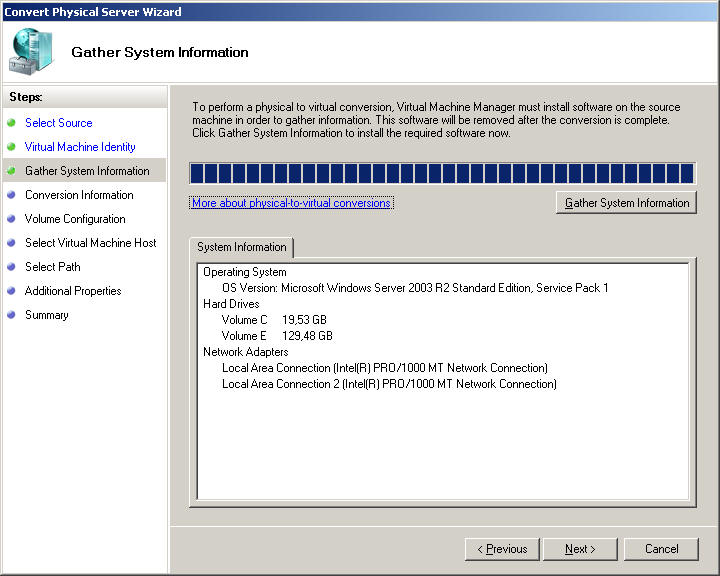Go to Virtual Machine Identity step
The image size is (720, 576).
pyautogui.click(x=80, y=147)
